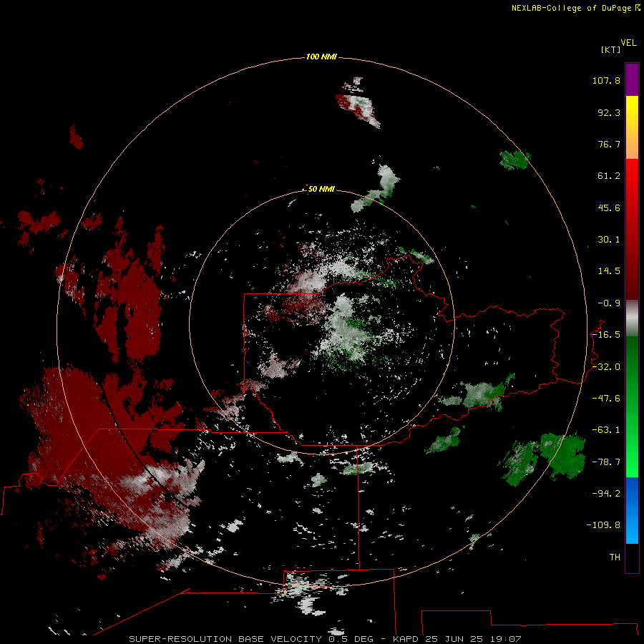Click the KAPD station identifier in the caption

[405, 639]
